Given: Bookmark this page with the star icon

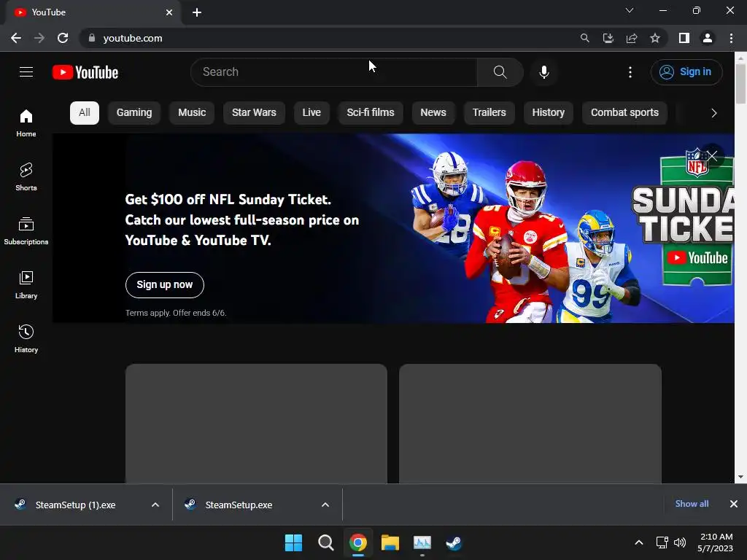Looking at the screenshot, I should [x=655, y=38].
